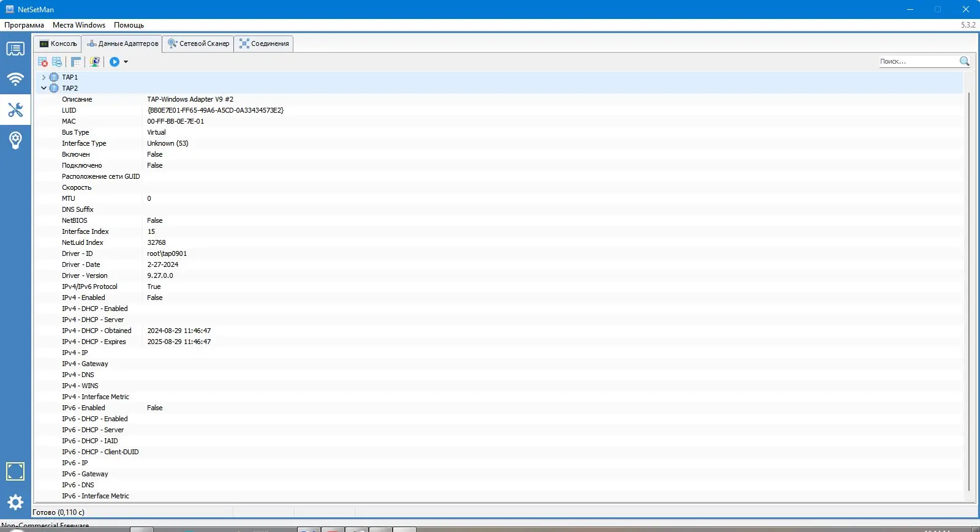Image resolution: width=980 pixels, height=532 pixels.
Task: Click the TAP1 adapter icon
Action: click(54, 77)
